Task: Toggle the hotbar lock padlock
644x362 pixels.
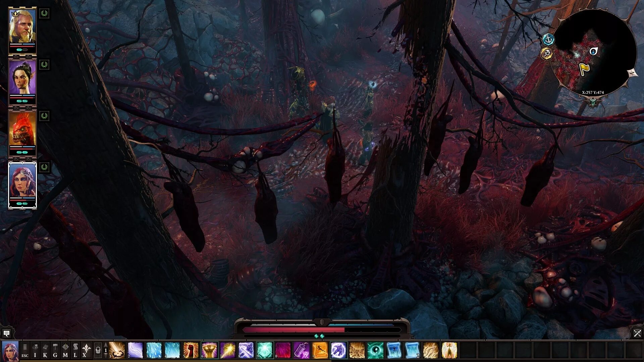Action: 98,351
